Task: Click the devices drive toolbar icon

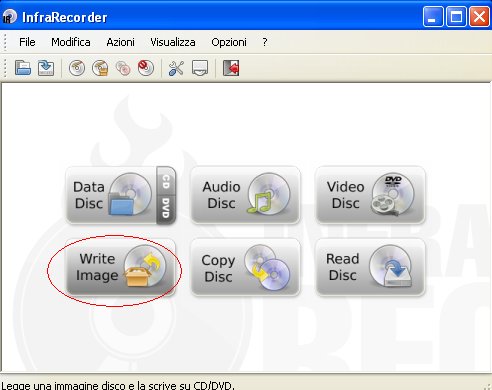Action: tap(200, 68)
